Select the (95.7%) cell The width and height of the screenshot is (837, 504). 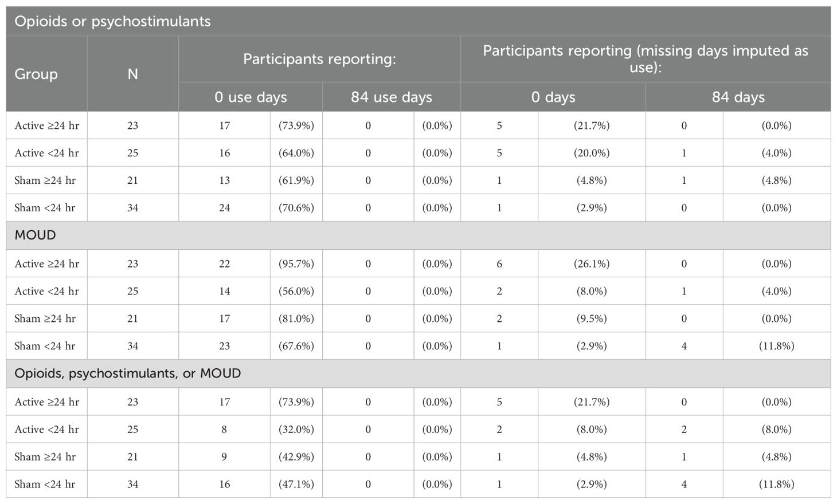click(x=296, y=264)
